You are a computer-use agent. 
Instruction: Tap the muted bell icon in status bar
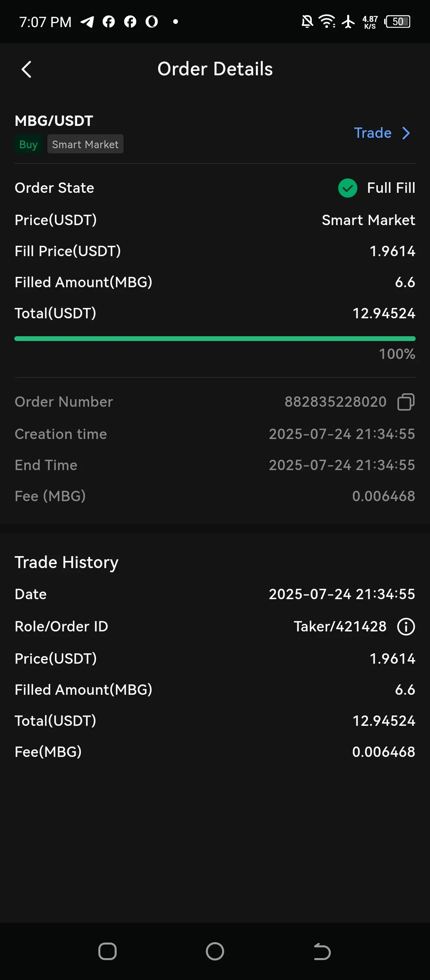click(307, 22)
